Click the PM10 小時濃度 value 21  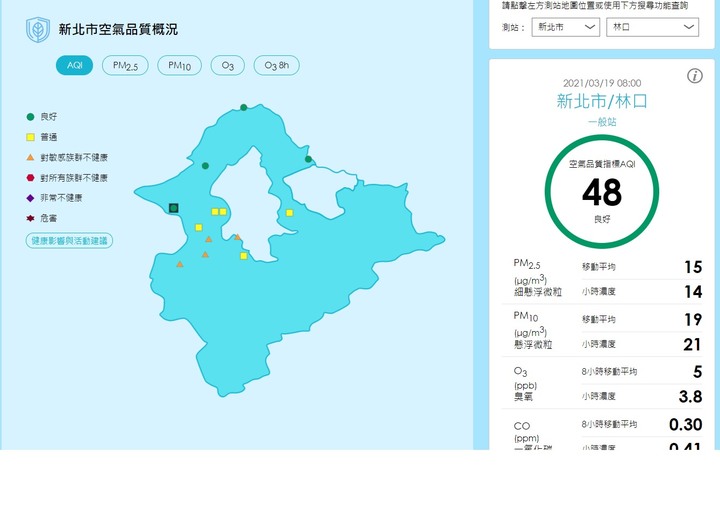[x=692, y=344]
